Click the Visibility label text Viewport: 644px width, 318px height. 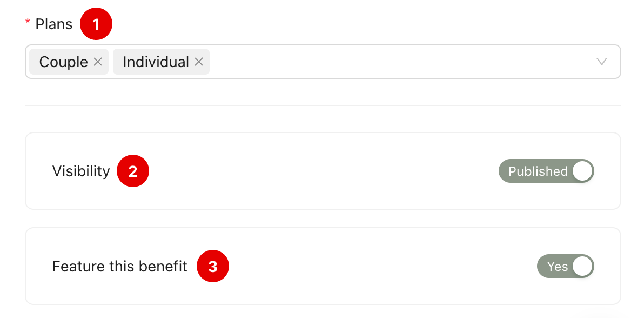tap(81, 171)
